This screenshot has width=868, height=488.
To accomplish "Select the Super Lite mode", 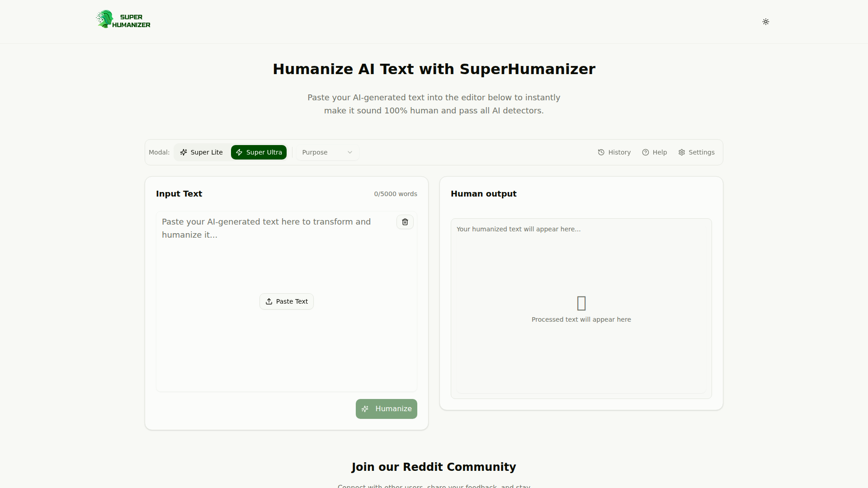I will click(x=202, y=152).
